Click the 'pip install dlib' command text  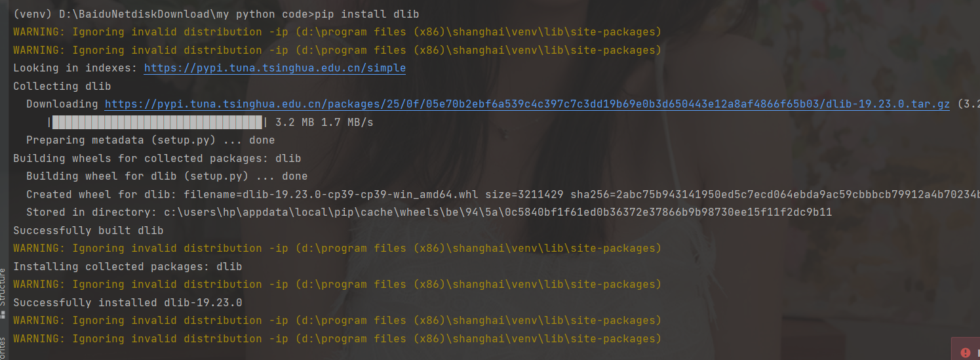[x=367, y=14]
